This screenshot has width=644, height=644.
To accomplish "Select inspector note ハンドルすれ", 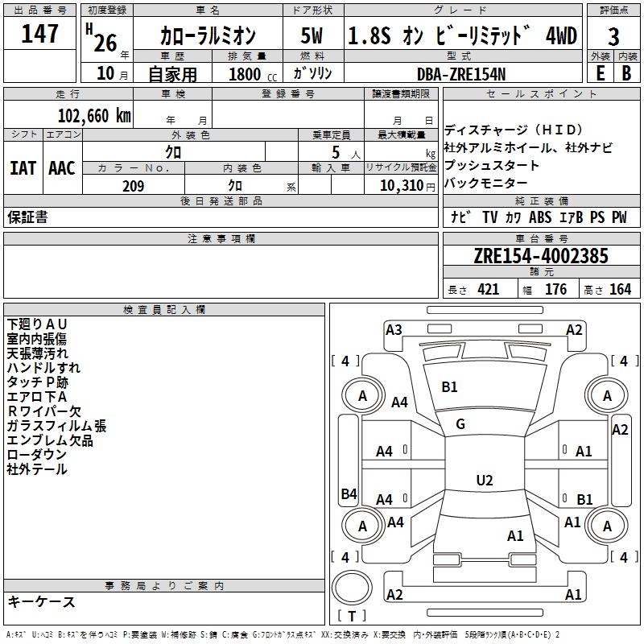I will tap(43, 368).
